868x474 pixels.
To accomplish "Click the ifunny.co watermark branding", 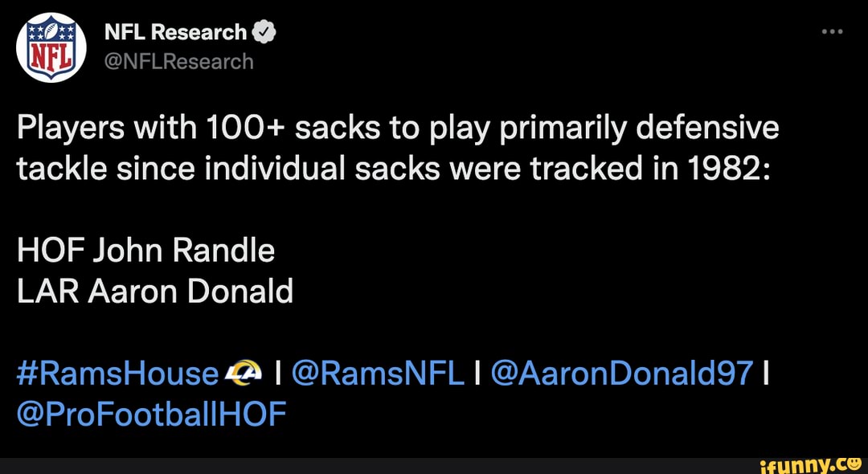I will coord(812,464).
